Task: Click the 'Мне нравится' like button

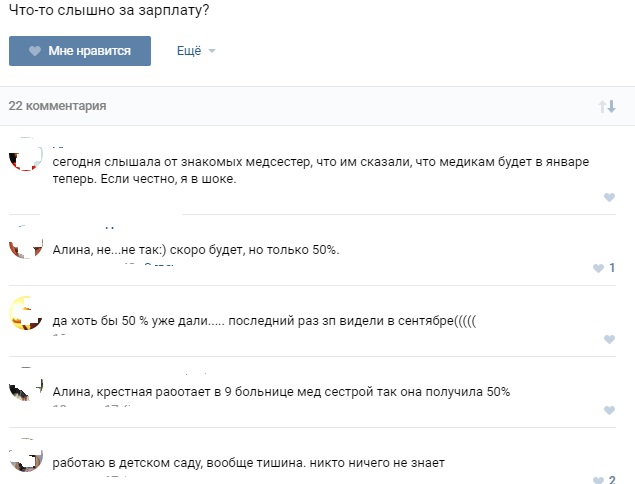Action: pos(80,51)
